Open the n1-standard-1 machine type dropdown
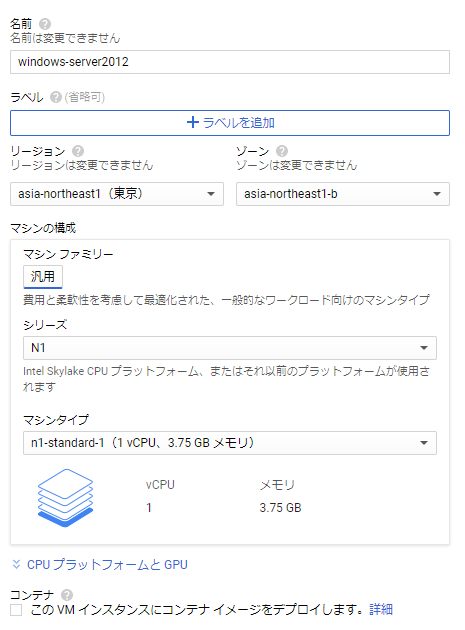 pos(230,443)
